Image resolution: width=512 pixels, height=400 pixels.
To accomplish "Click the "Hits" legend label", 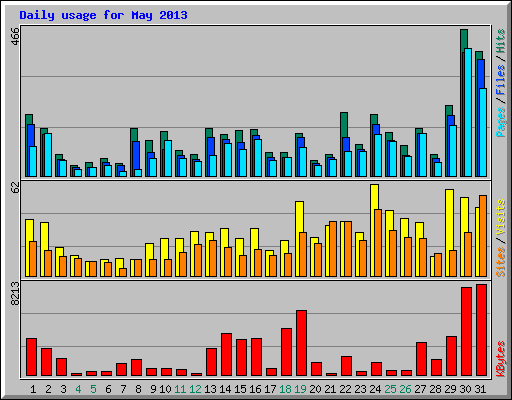I will pyautogui.click(x=501, y=41).
